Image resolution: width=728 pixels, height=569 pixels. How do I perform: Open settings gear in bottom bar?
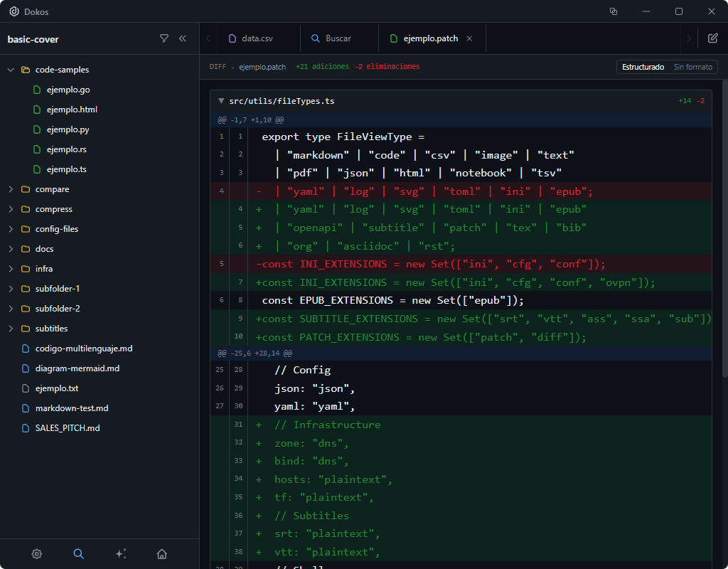coord(37,554)
